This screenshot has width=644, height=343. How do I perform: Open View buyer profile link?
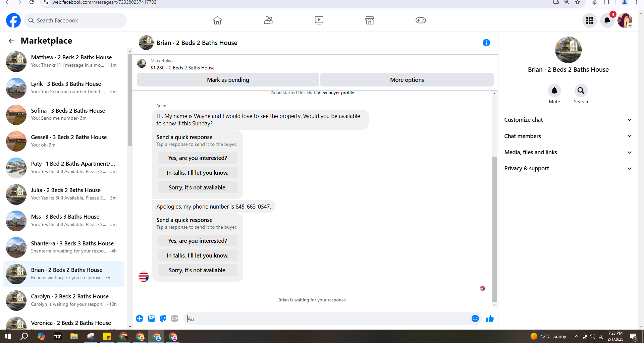tap(336, 93)
